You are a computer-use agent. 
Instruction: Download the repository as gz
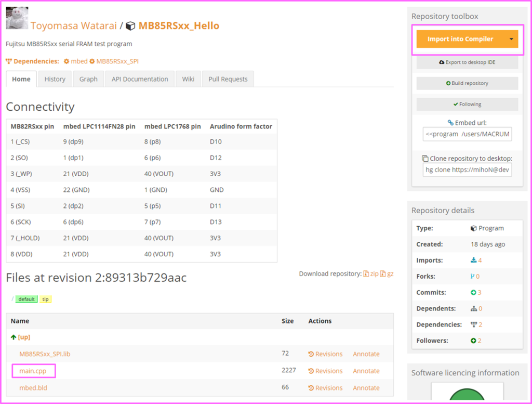tap(391, 274)
